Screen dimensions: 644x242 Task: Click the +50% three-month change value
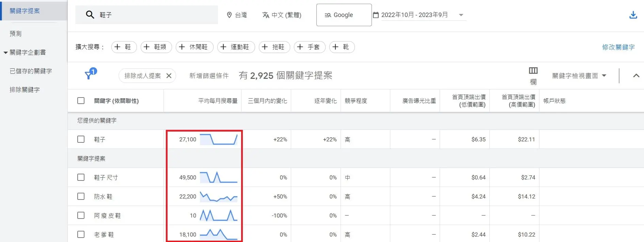(x=280, y=196)
